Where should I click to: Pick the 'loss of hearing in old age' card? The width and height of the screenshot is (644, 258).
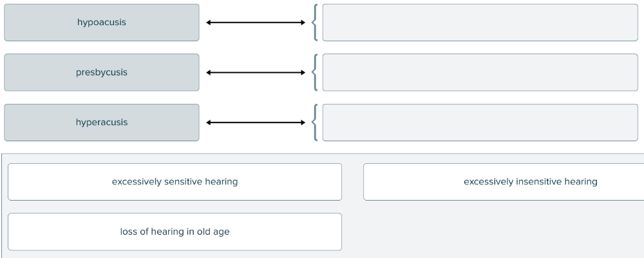[175, 232]
